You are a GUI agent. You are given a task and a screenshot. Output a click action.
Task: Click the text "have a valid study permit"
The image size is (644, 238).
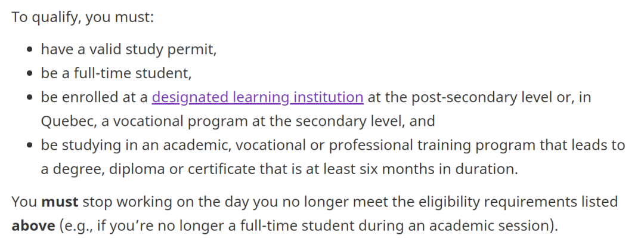[x=127, y=50]
